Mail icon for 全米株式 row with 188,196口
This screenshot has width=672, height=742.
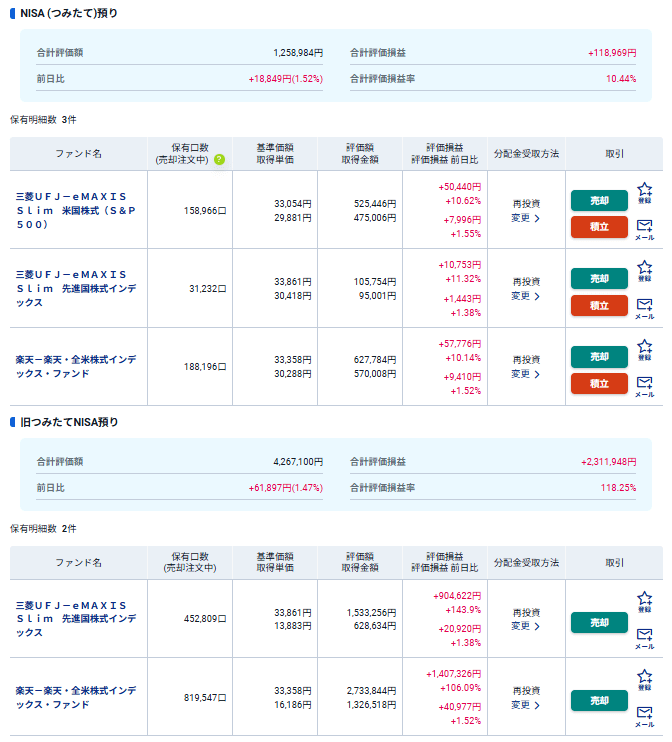pos(644,387)
